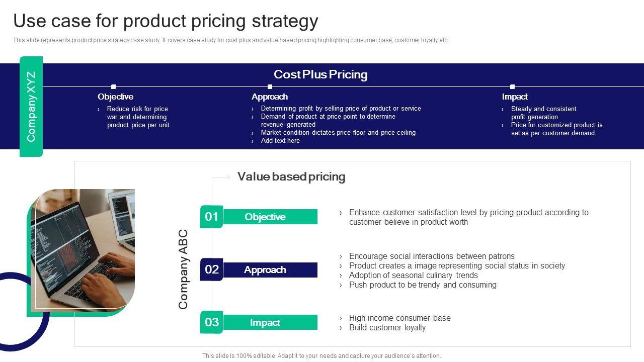The height and width of the screenshot is (362, 644).
Task: Click the small circle beside Value based pricing
Action: pos(228,177)
